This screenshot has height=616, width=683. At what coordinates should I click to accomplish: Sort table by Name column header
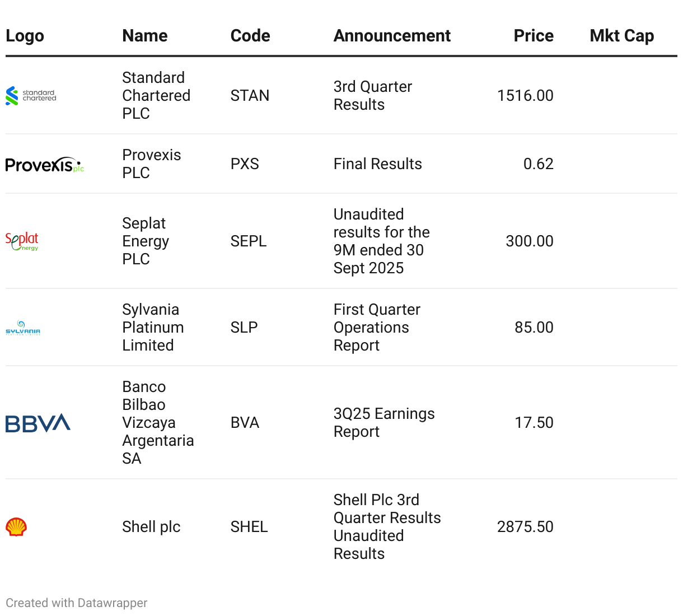tap(145, 36)
